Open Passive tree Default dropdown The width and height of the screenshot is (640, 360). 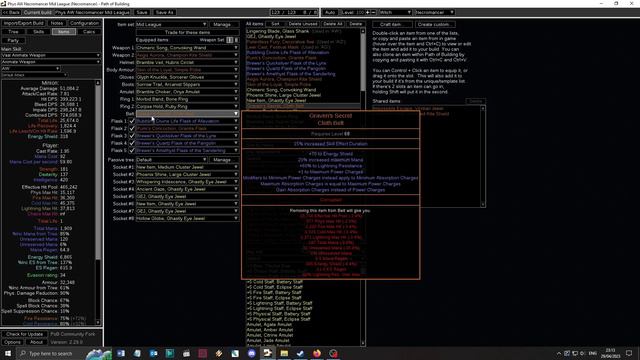171,160
